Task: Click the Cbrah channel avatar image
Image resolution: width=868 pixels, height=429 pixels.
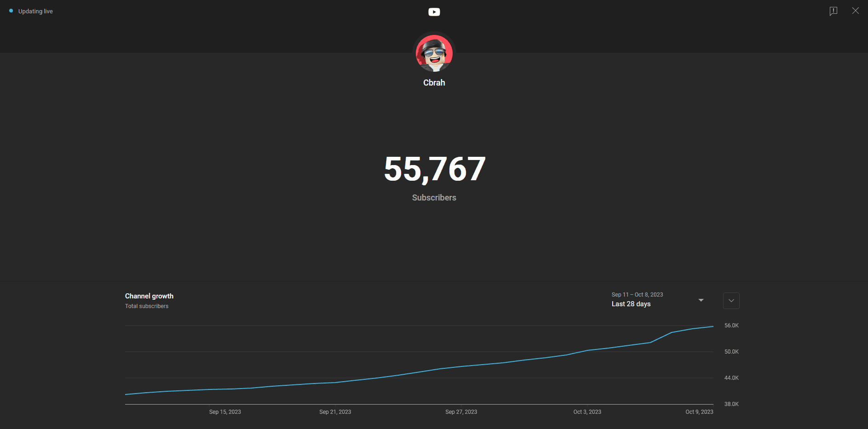Action: [434, 53]
